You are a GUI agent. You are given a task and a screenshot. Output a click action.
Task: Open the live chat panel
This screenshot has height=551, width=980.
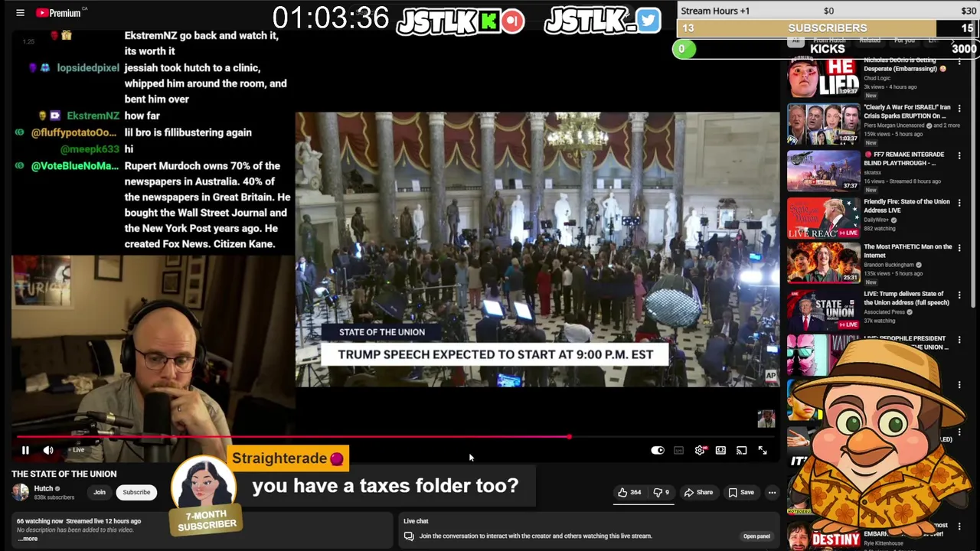[x=756, y=536]
